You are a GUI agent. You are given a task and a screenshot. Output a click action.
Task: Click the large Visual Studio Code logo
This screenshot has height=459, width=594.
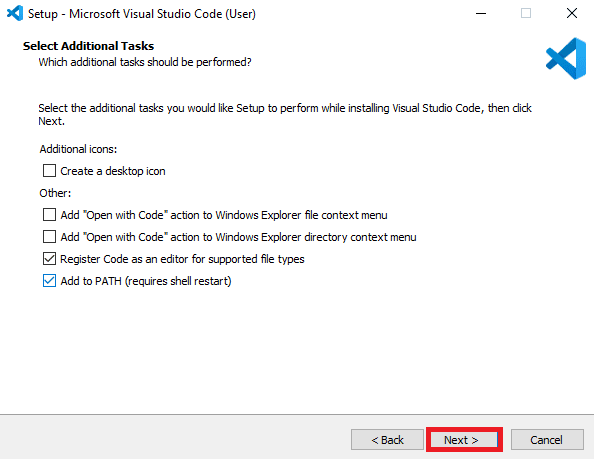click(x=566, y=59)
